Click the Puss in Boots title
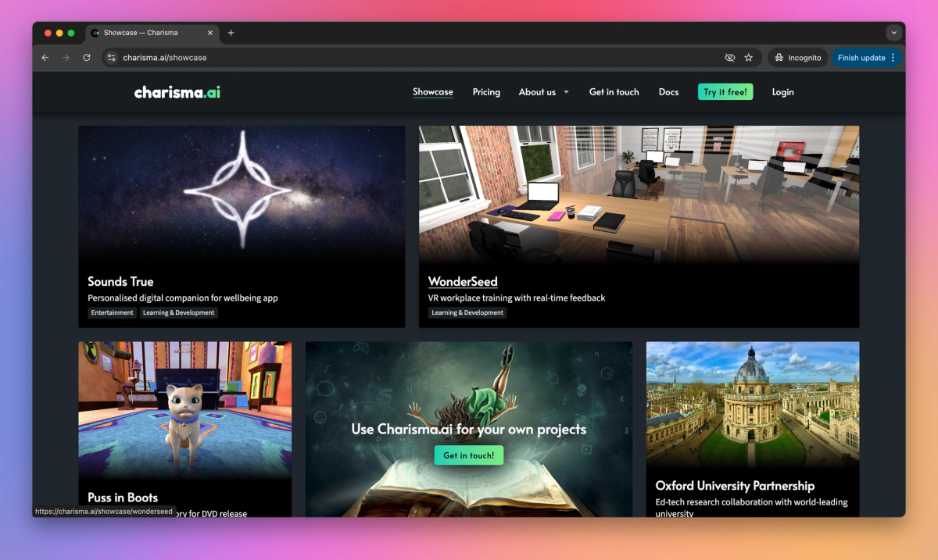 123,498
